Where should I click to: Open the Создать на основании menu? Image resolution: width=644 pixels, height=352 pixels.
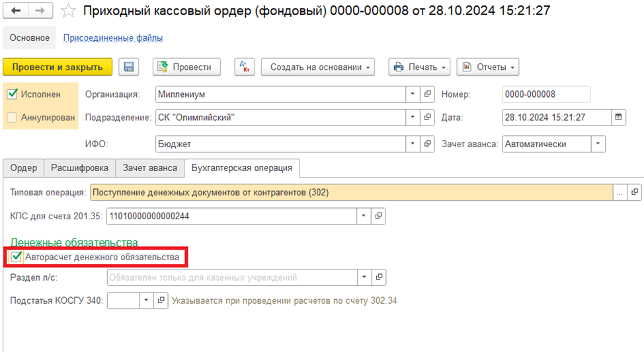[318, 67]
